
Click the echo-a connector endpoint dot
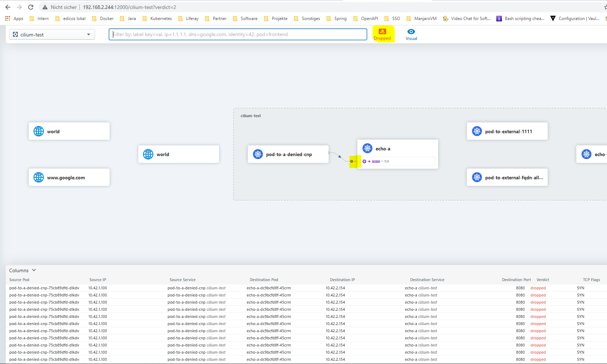(x=352, y=161)
